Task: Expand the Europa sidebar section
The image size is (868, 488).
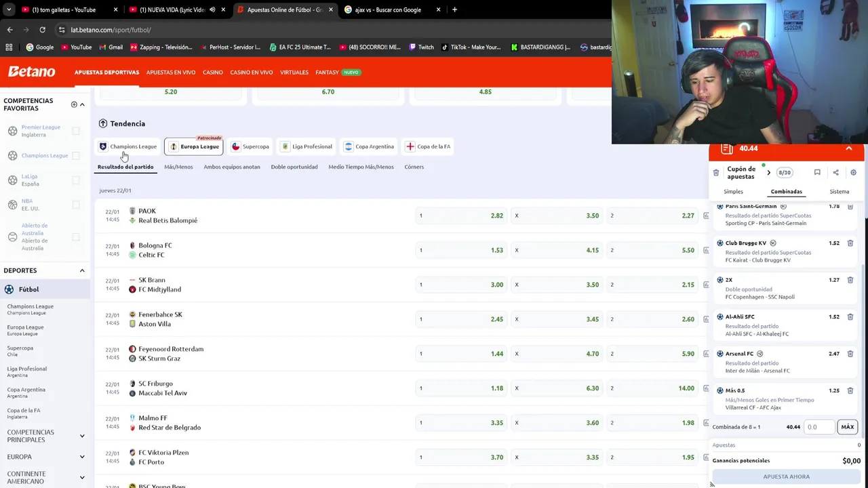Action: (x=82, y=457)
